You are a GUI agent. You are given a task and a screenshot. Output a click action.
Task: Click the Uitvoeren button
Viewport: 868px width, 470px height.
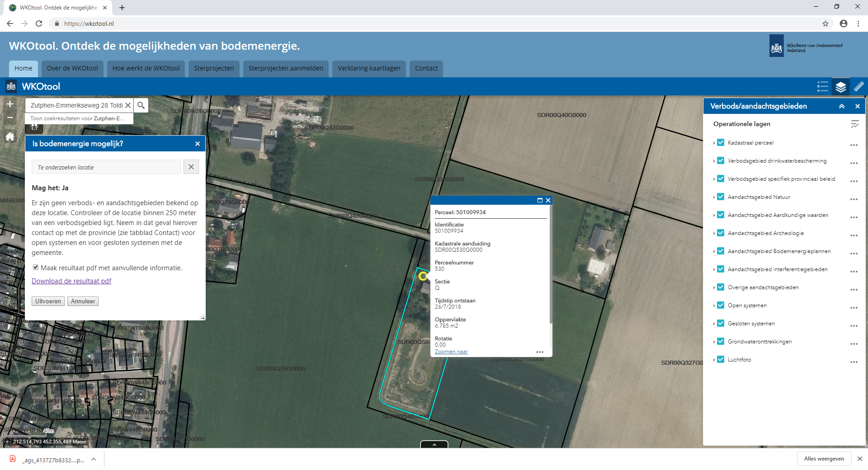48,301
